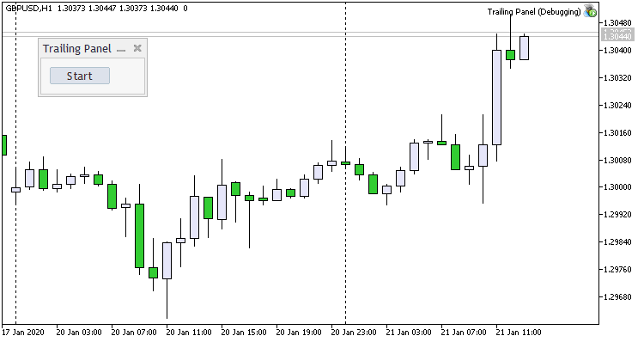Image resolution: width=644 pixels, height=342 pixels.
Task: Minimize the Trailing Panel dialog
Action: click(121, 49)
